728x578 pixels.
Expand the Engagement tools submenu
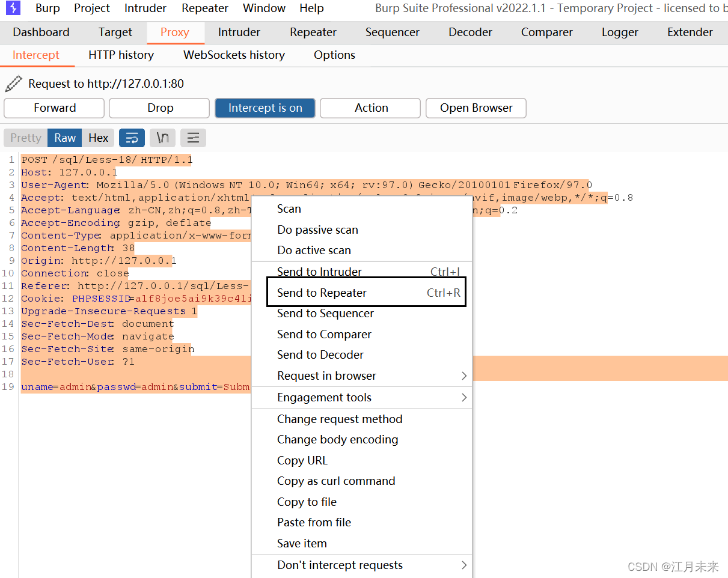point(362,397)
